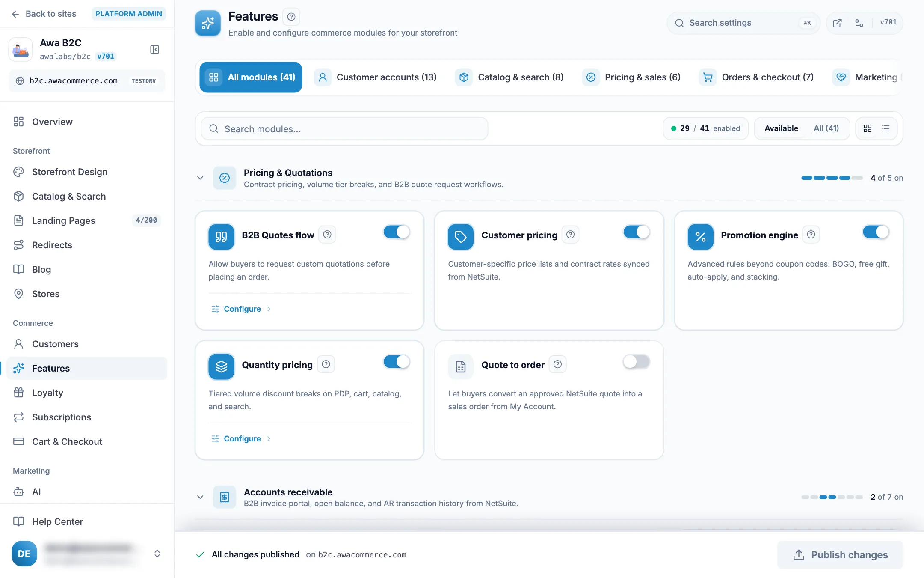The width and height of the screenshot is (924, 578).
Task: Collapse the Pricing & Quotations section
Action: click(200, 178)
